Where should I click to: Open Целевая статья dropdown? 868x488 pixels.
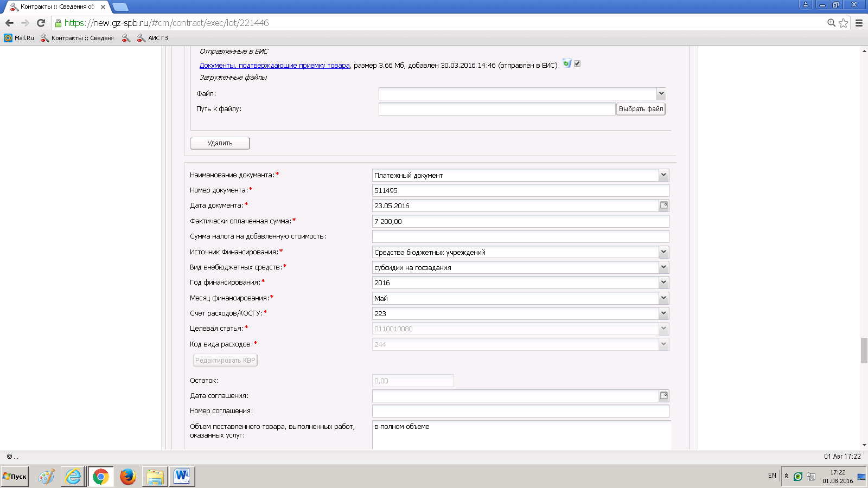tap(664, 329)
